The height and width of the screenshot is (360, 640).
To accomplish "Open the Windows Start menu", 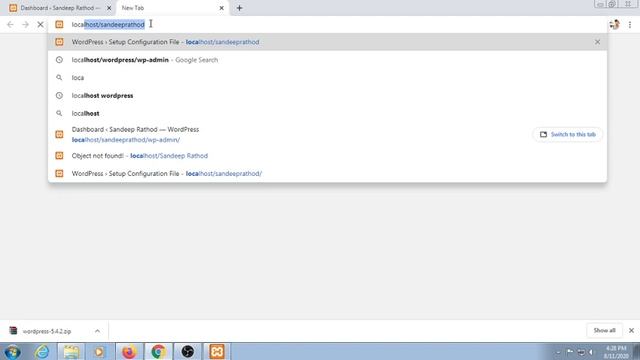I will [12, 351].
